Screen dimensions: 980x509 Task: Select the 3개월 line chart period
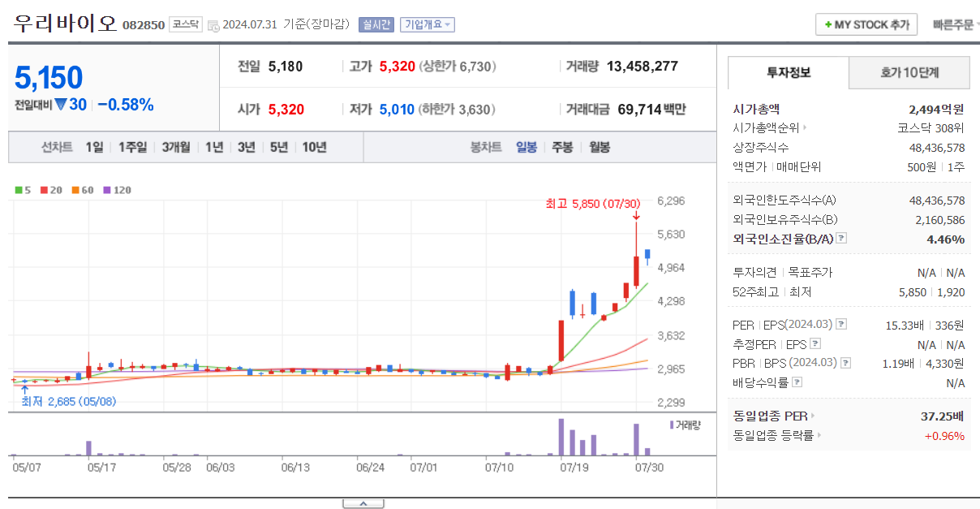click(x=176, y=147)
